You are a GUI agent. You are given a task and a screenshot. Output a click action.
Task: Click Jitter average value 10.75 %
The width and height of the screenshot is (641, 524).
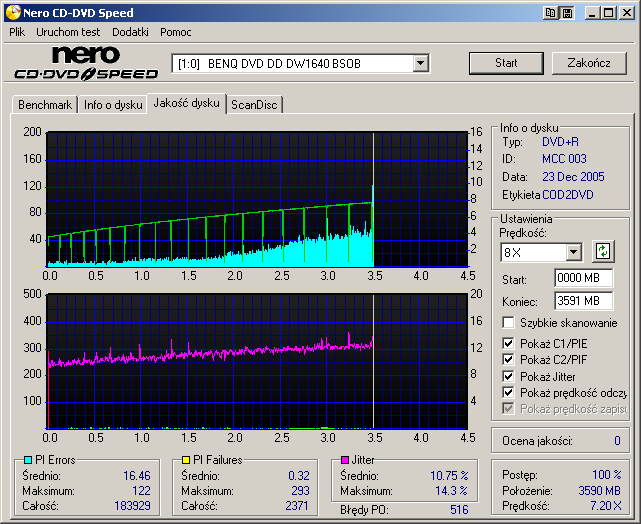click(x=449, y=475)
